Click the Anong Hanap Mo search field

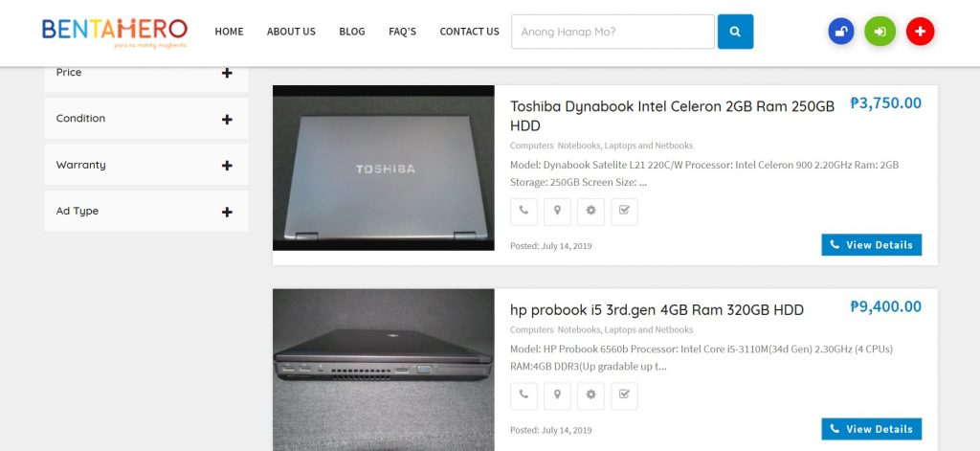click(612, 32)
